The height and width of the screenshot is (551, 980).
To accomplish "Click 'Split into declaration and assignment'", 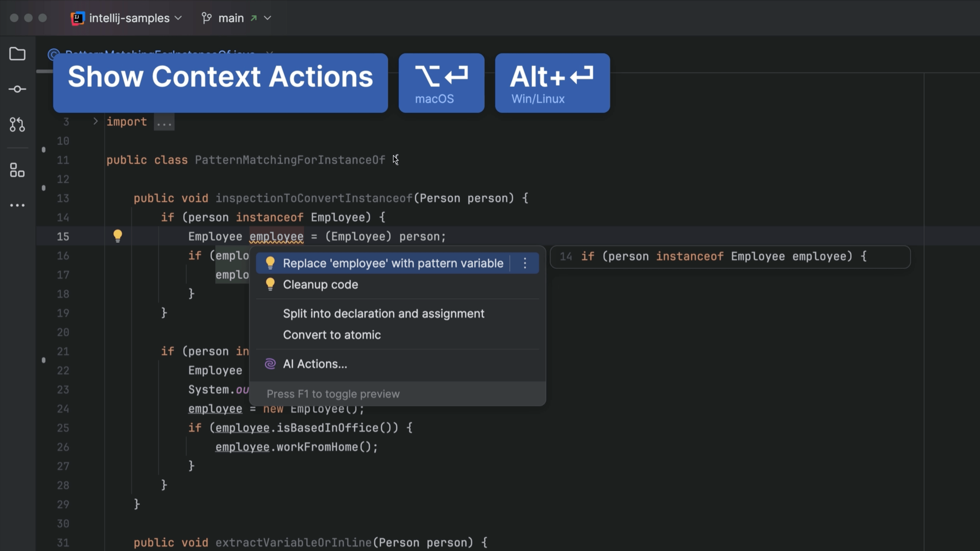I will tap(384, 313).
